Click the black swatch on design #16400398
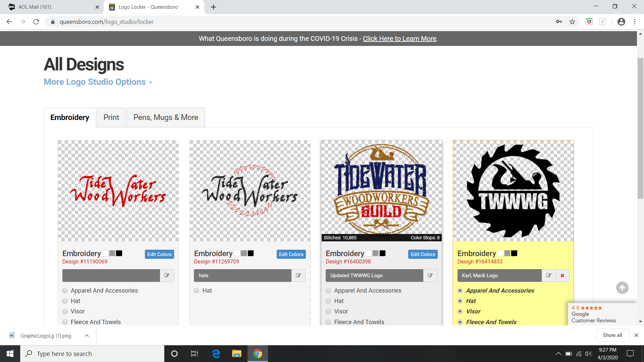 point(382,253)
